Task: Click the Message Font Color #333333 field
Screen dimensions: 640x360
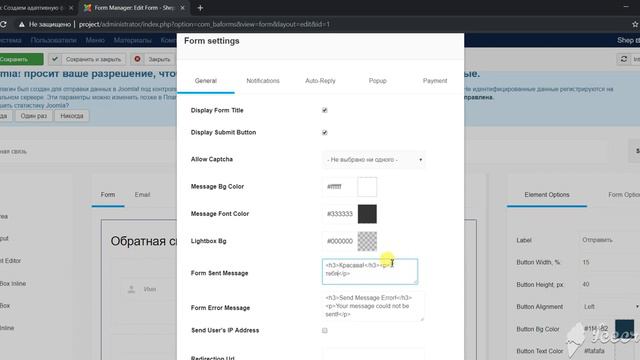Action: (x=339, y=214)
